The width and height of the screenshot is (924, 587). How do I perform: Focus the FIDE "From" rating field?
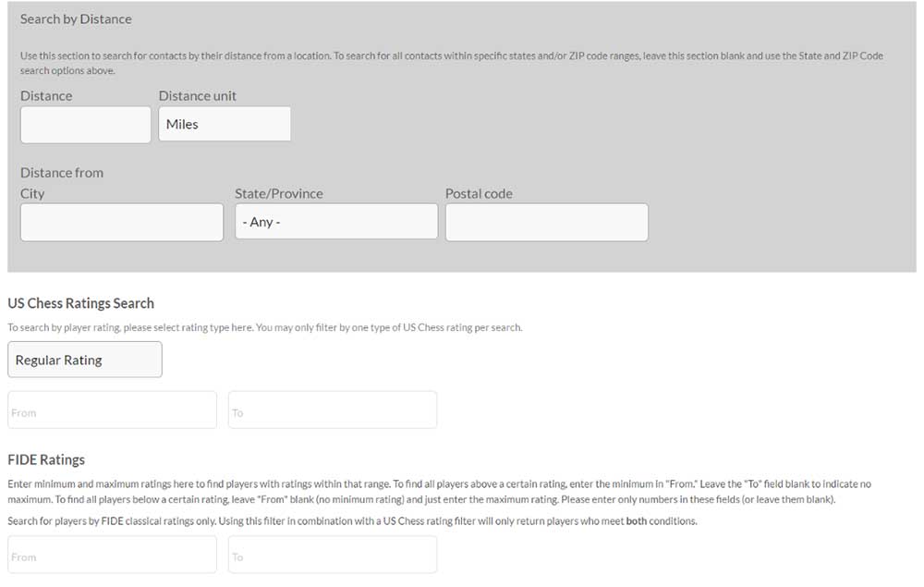111,554
